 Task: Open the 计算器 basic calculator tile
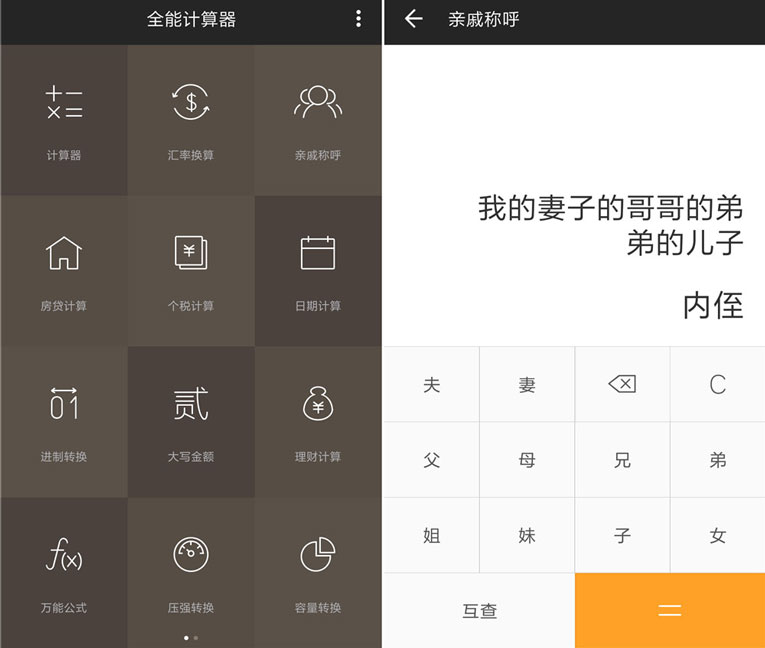click(x=64, y=120)
